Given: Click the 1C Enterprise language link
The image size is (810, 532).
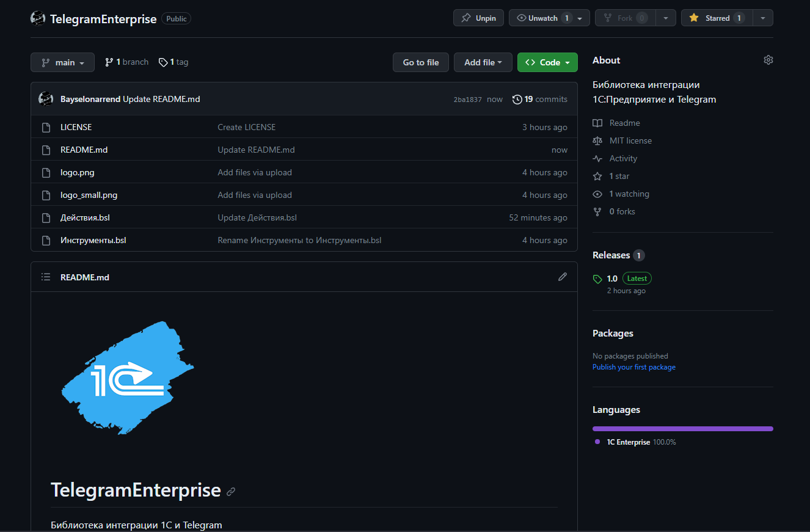Looking at the screenshot, I should [x=635, y=442].
